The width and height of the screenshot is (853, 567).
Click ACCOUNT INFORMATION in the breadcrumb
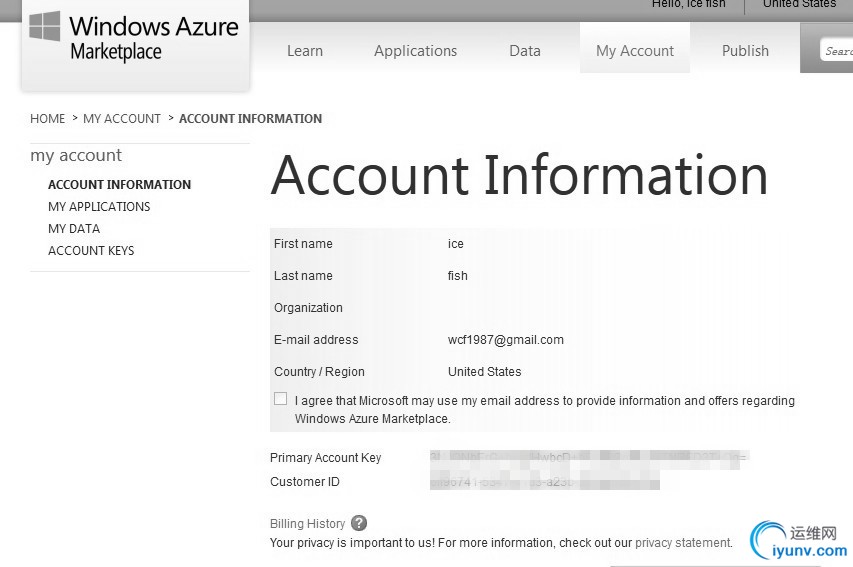250,119
